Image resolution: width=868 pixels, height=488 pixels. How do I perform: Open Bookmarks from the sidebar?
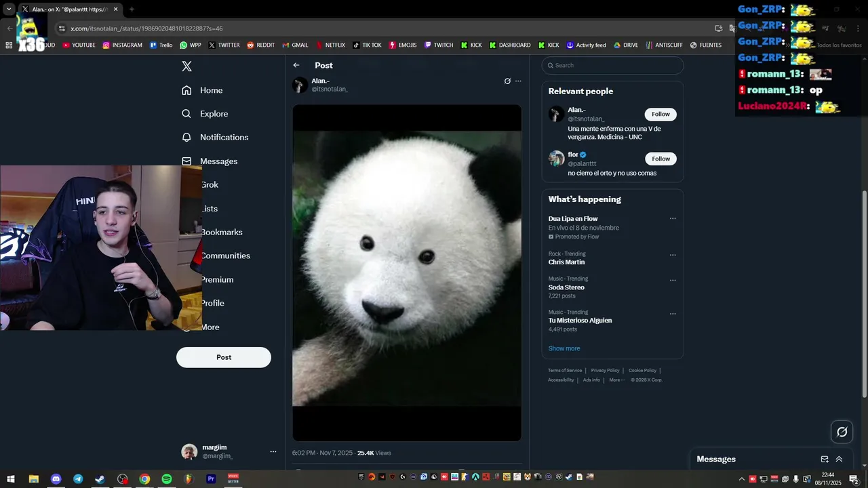click(x=222, y=232)
